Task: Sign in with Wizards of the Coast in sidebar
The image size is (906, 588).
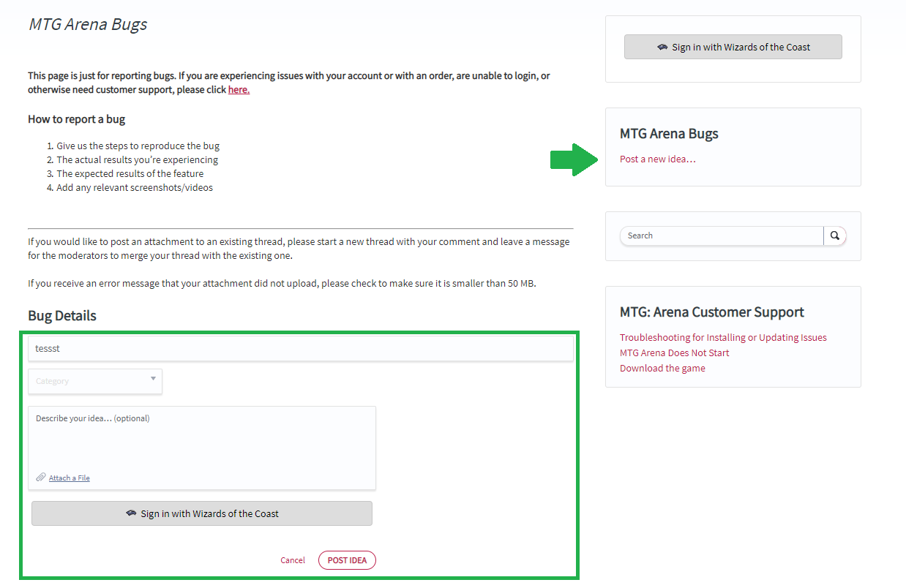Action: pyautogui.click(x=733, y=47)
